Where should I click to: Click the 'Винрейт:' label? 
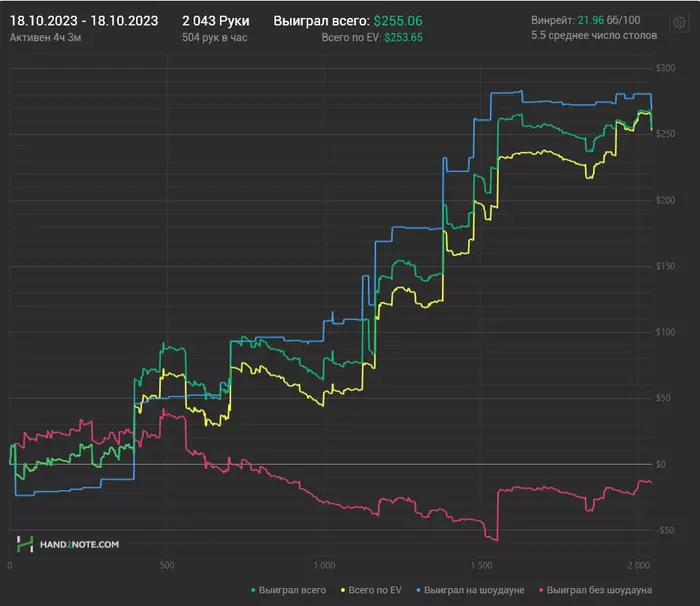coord(553,20)
